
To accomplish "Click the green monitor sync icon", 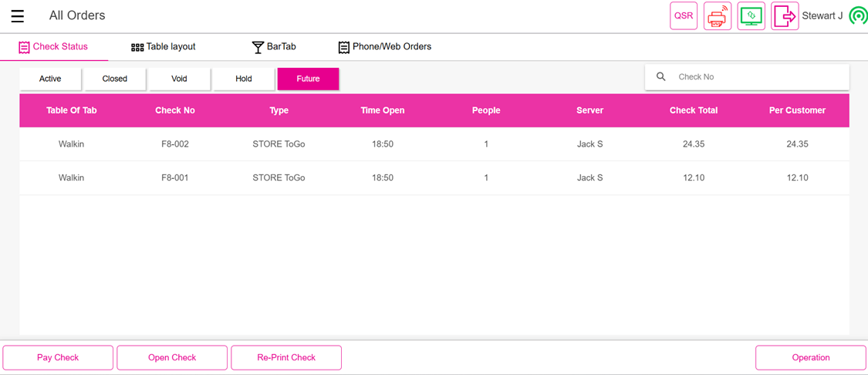I will (751, 16).
